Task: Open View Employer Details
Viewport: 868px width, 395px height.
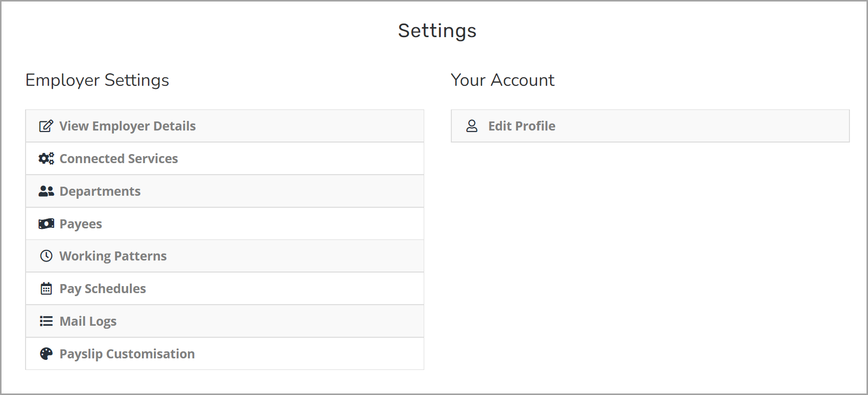Action: tap(127, 126)
